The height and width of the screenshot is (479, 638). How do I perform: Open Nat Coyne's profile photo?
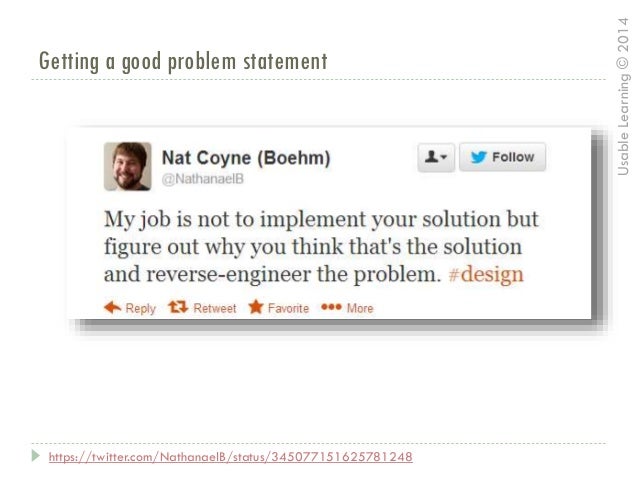pyautogui.click(x=128, y=166)
